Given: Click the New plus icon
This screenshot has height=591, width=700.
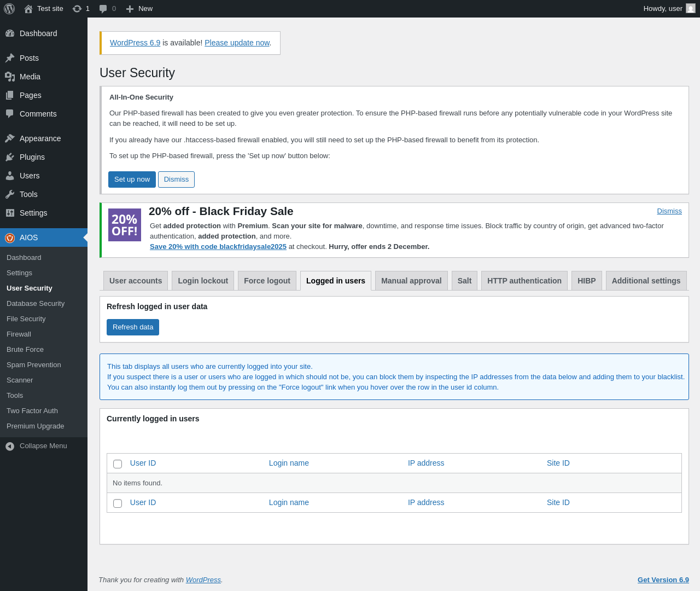Looking at the screenshot, I should 130,9.
